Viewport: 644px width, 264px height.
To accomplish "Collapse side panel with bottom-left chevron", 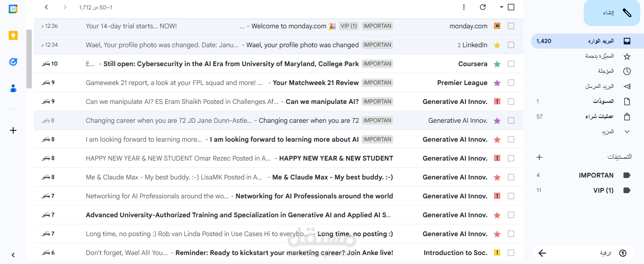I will coord(13,255).
